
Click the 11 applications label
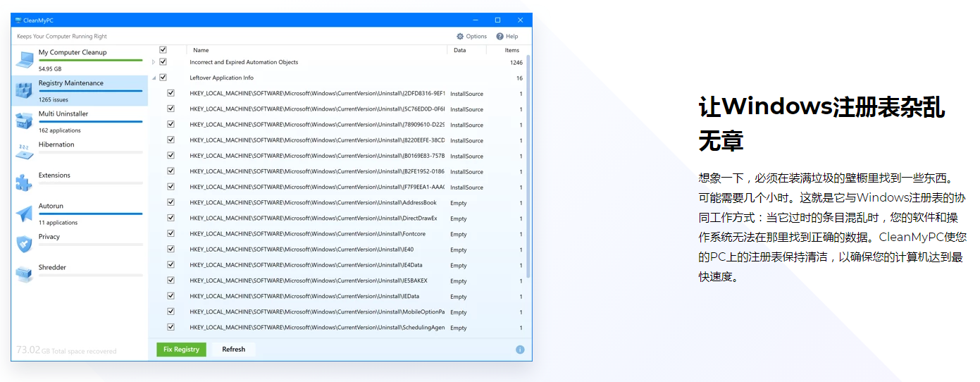click(x=58, y=223)
